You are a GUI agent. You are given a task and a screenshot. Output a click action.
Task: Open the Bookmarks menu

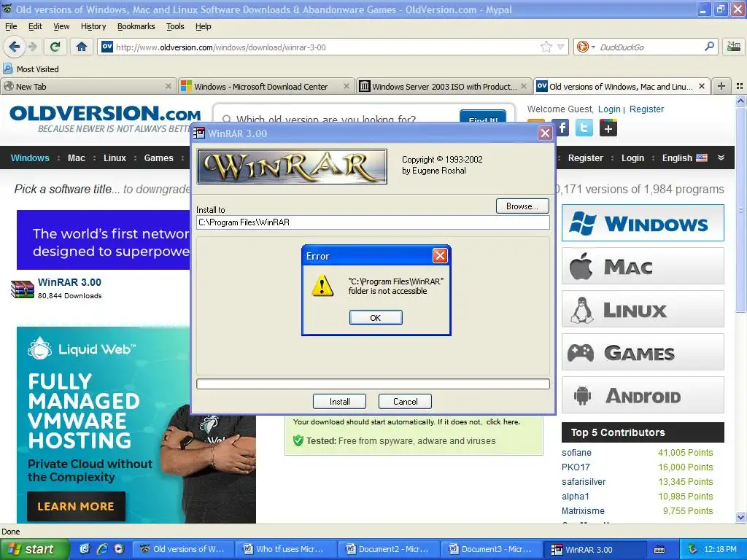(x=136, y=26)
